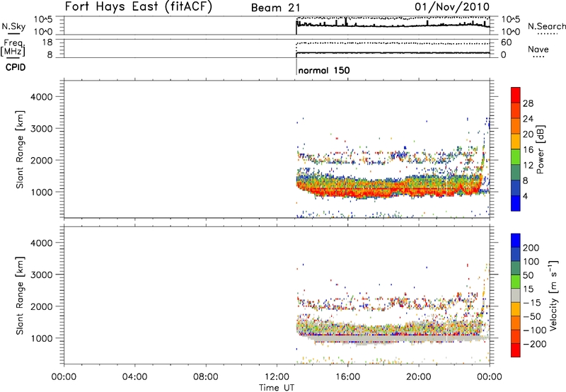Click the '12:00' time axis label
This screenshot has height=392, width=566.
coord(277,377)
